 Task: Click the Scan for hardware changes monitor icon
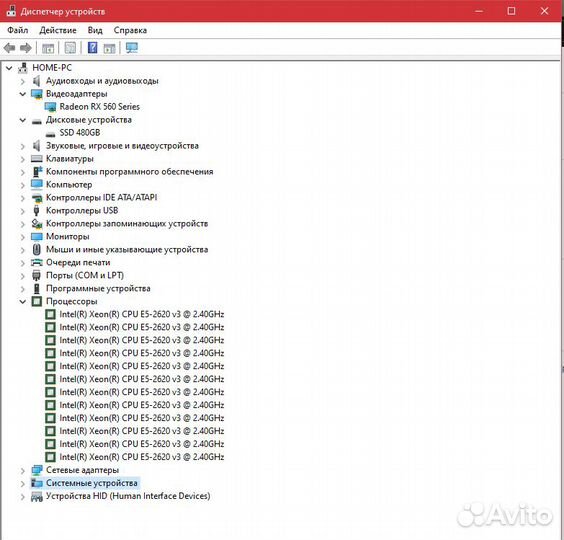pos(132,47)
